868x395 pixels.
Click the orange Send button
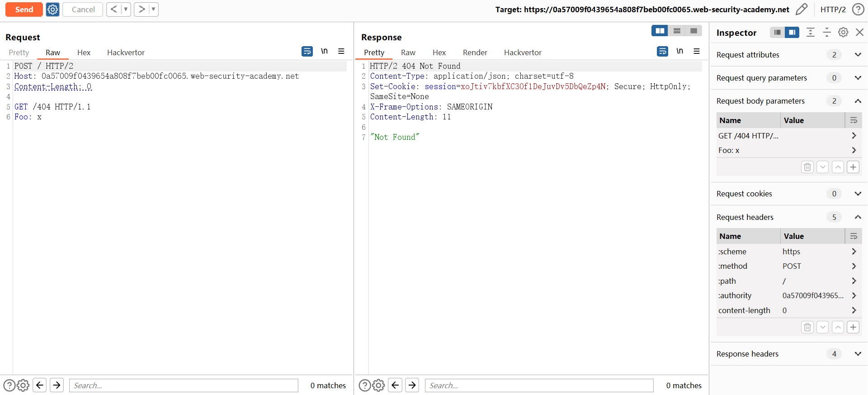coord(24,10)
